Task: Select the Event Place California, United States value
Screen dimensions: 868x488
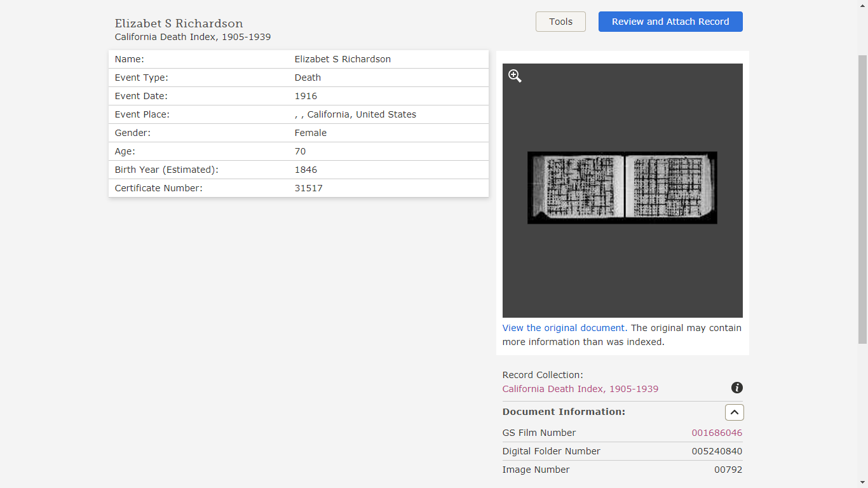Action: pos(355,114)
